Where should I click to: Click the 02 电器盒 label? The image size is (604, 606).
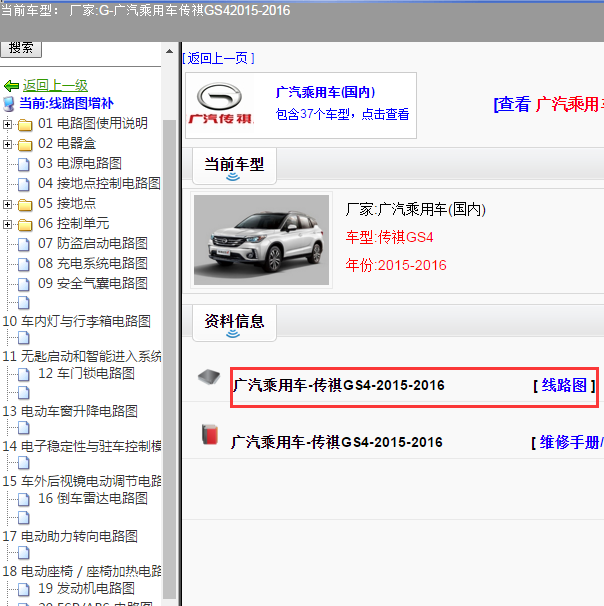tap(67, 144)
